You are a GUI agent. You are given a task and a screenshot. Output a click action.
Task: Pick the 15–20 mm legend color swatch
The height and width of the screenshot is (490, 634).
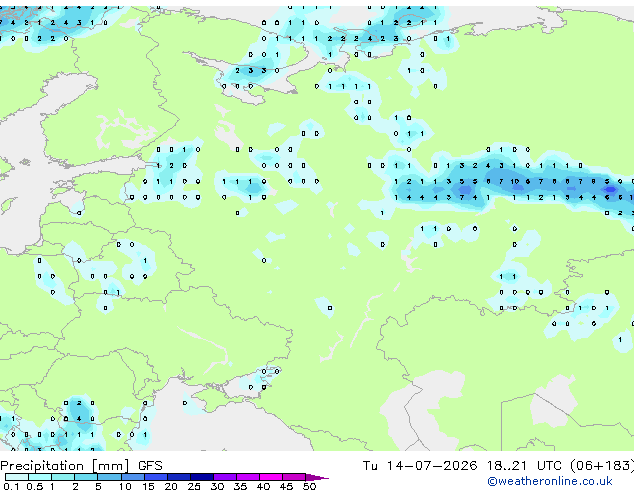(156, 477)
